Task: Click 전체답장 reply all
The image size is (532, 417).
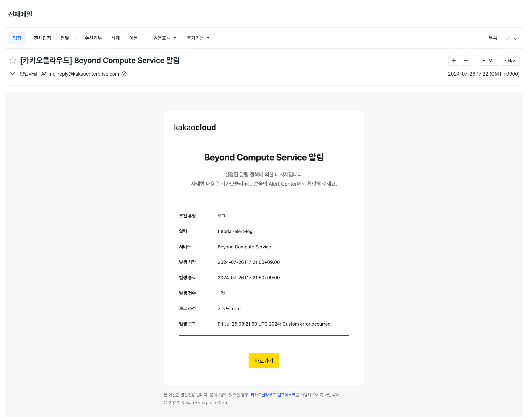Action: click(x=42, y=38)
